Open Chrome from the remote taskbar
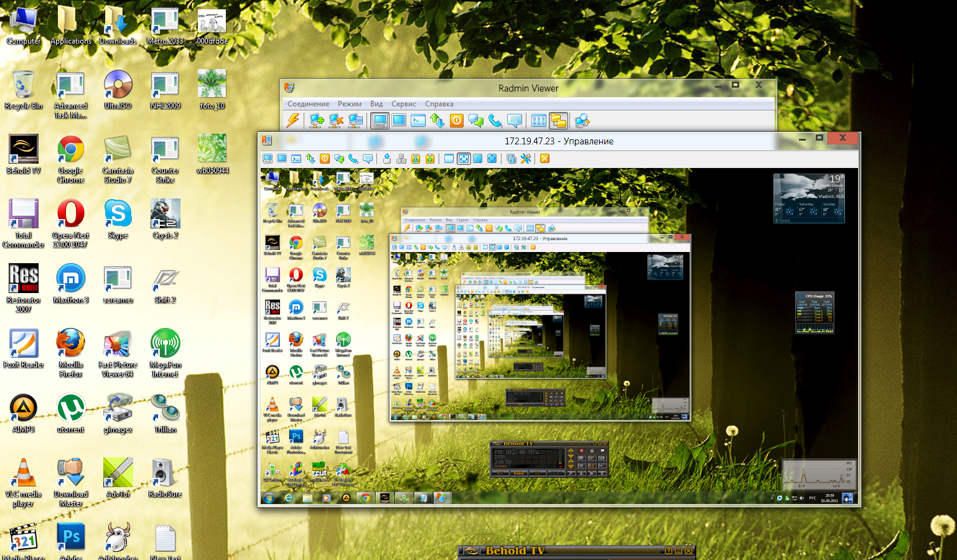This screenshot has width=957, height=560. click(x=366, y=498)
